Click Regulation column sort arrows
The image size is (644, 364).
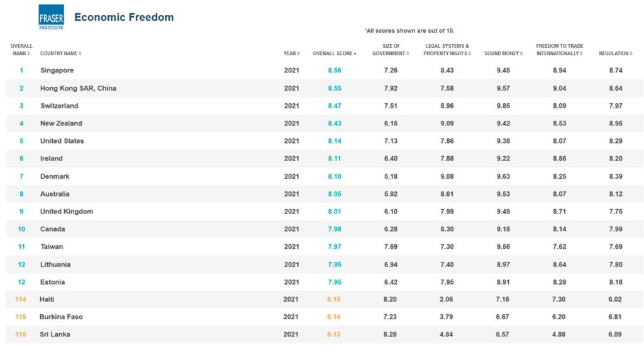(x=631, y=54)
